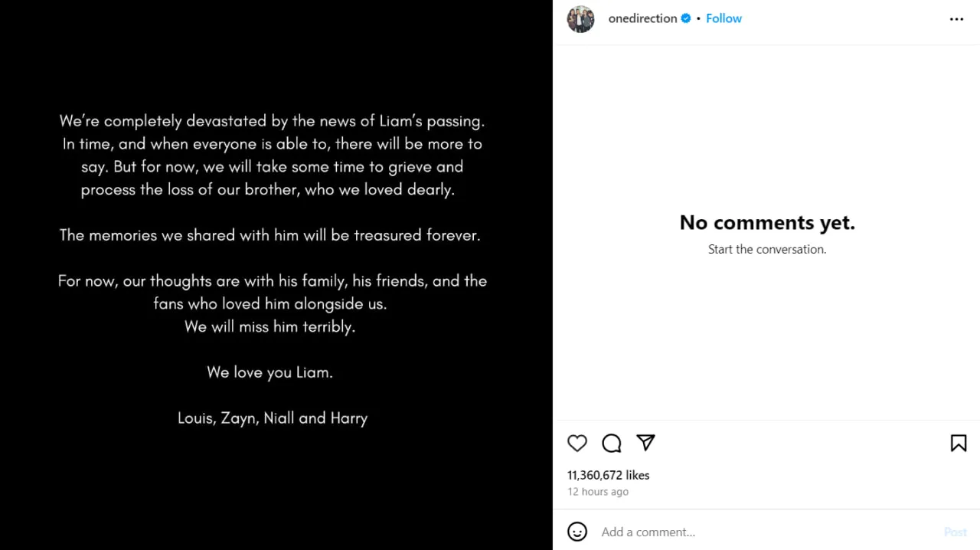Save the post with the bookmark icon
Screen dimensions: 980x550
[x=958, y=443]
